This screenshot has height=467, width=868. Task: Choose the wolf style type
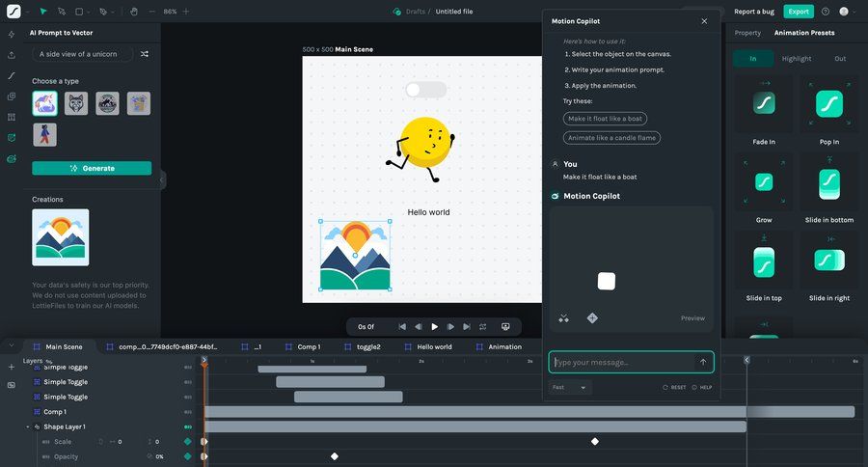76,103
